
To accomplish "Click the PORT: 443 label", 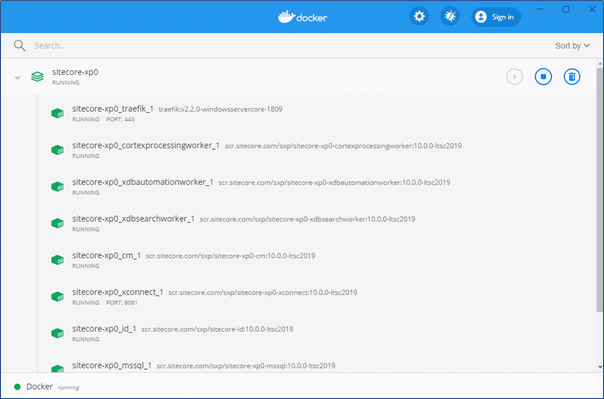I will click(120, 119).
